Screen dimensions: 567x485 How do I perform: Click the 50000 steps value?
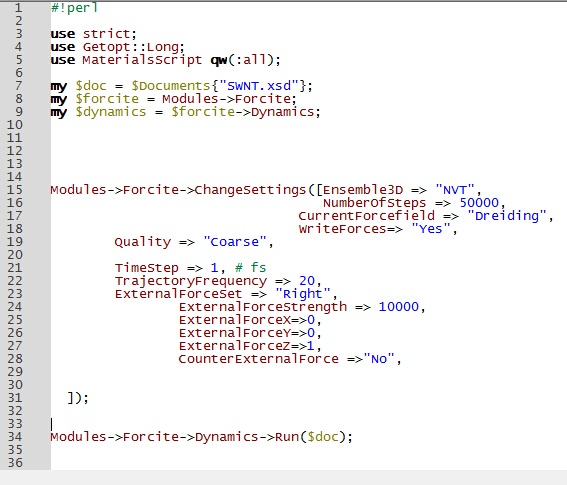click(479, 203)
